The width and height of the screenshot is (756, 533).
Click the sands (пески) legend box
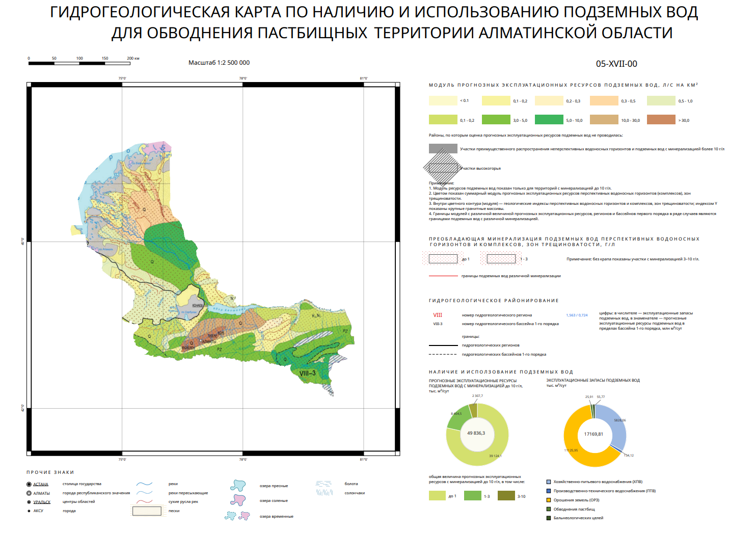coord(147,511)
